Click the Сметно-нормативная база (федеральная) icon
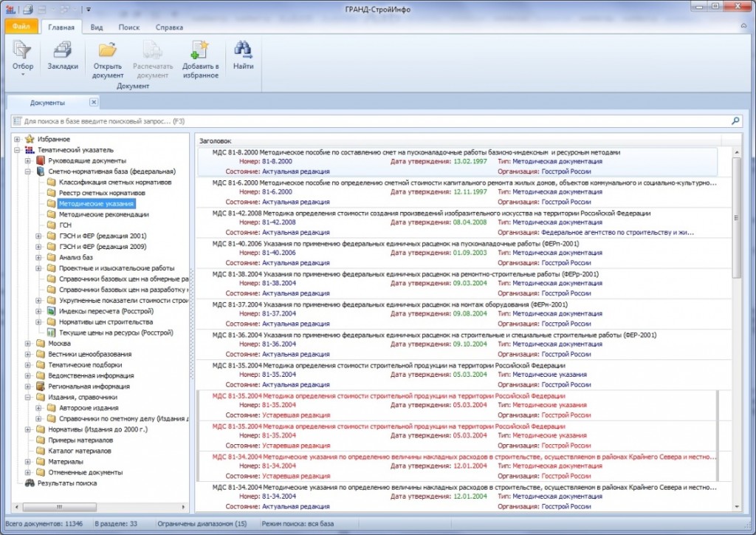The height and width of the screenshot is (535, 756). [41, 171]
